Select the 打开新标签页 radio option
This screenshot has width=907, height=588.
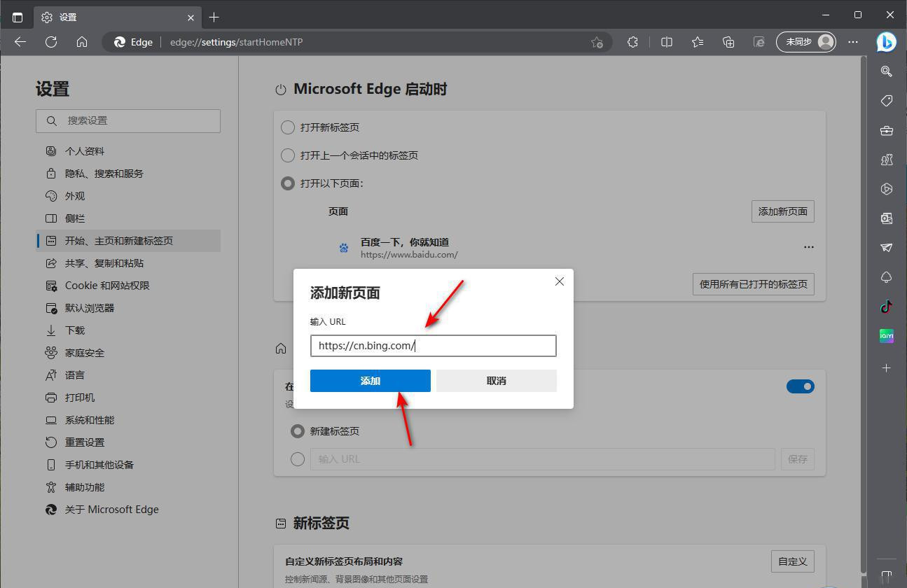pos(287,127)
